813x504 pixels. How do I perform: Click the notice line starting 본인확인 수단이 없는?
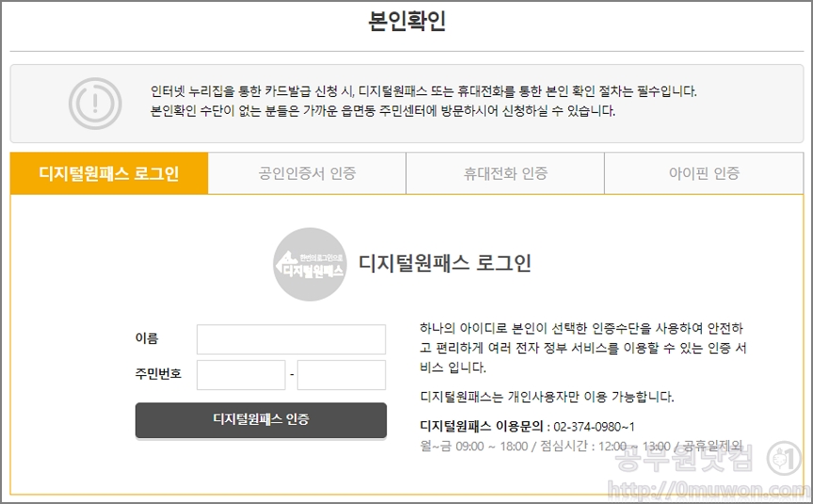pyautogui.click(x=383, y=111)
